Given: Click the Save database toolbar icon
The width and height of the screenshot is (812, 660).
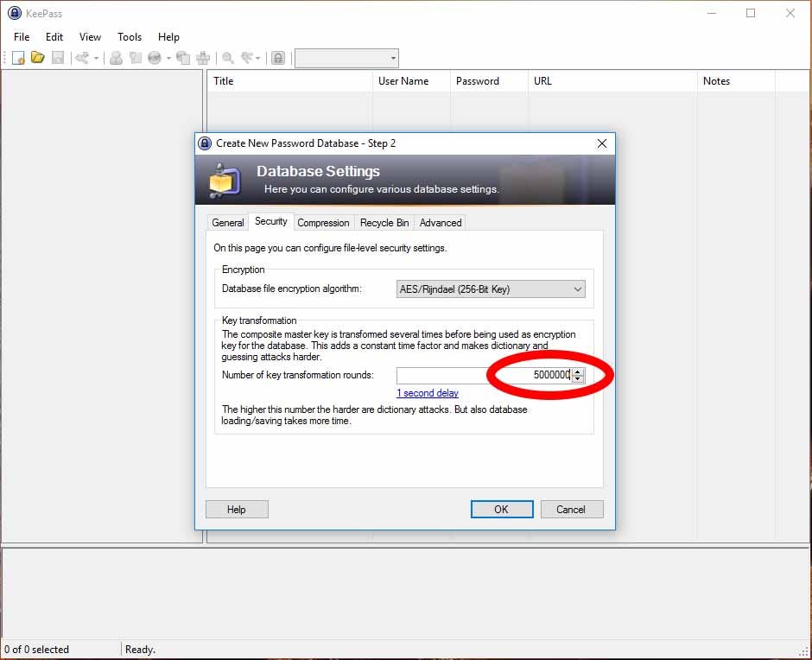Looking at the screenshot, I should point(58,58).
